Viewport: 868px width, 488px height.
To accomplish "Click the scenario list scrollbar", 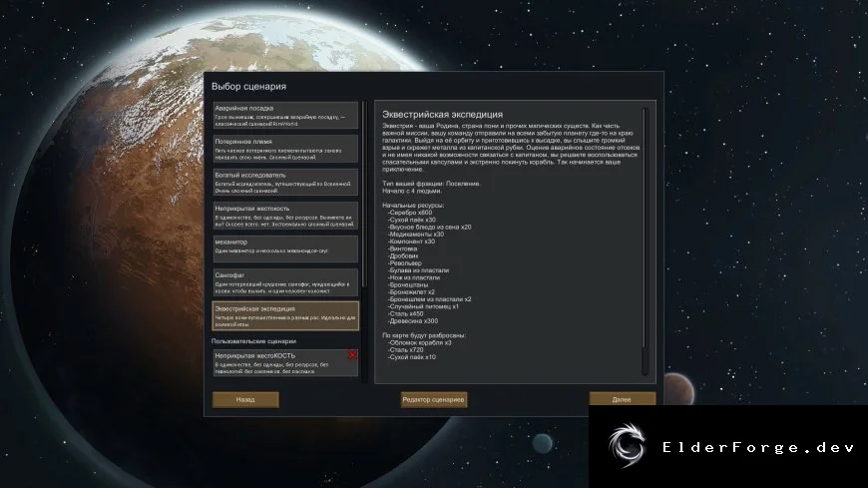I will pyautogui.click(x=364, y=194).
